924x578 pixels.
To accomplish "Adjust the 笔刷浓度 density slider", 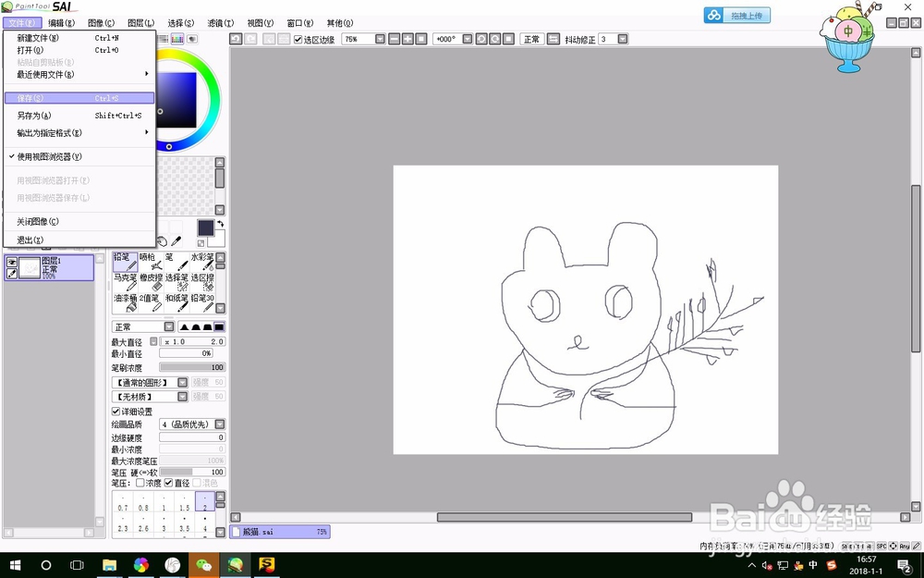I will coord(192,367).
